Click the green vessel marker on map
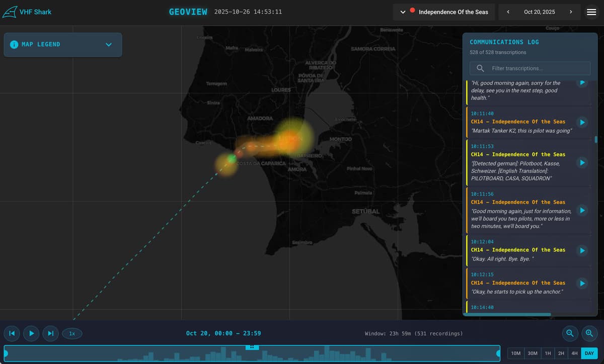 click(x=231, y=158)
